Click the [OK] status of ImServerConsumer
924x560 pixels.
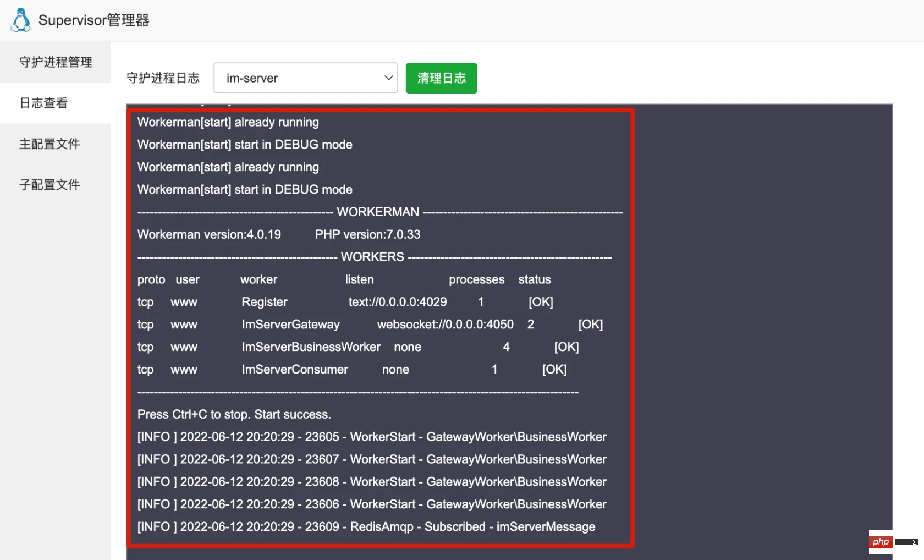point(554,370)
